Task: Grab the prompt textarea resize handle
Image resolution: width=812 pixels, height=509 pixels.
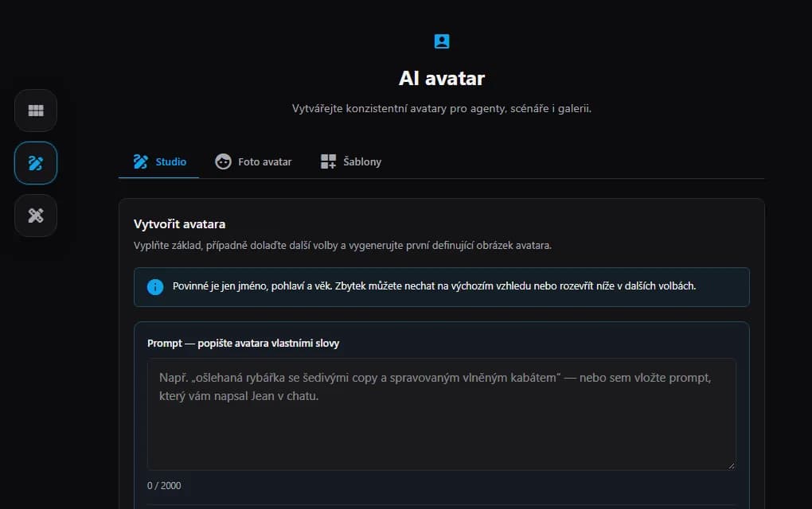Action: tap(731, 465)
